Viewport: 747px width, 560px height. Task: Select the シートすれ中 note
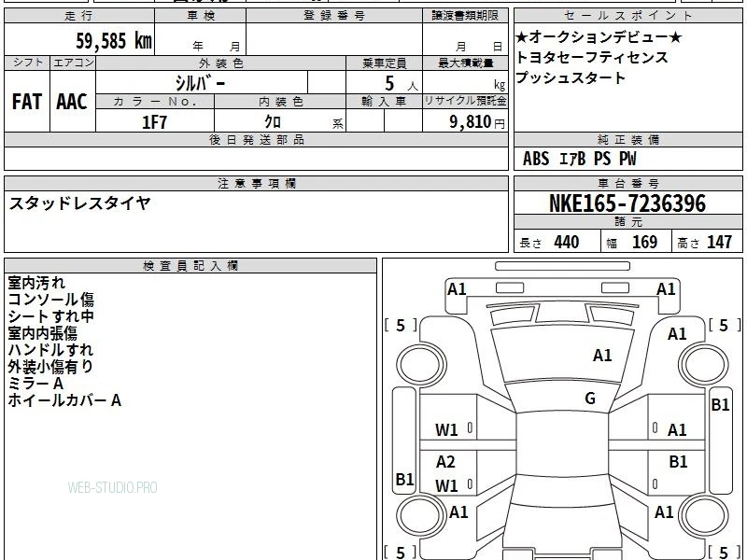click(51, 316)
